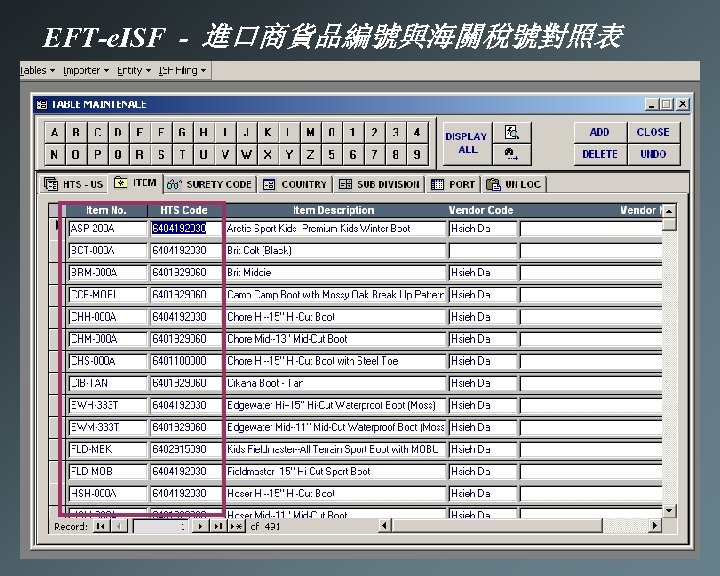Switch to the SURETY CODE tab
Viewport: 720px width, 576px height.
click(210, 184)
